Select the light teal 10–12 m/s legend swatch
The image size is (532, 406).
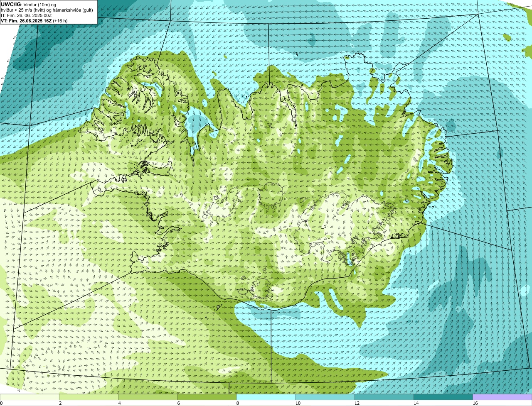coord(325,397)
